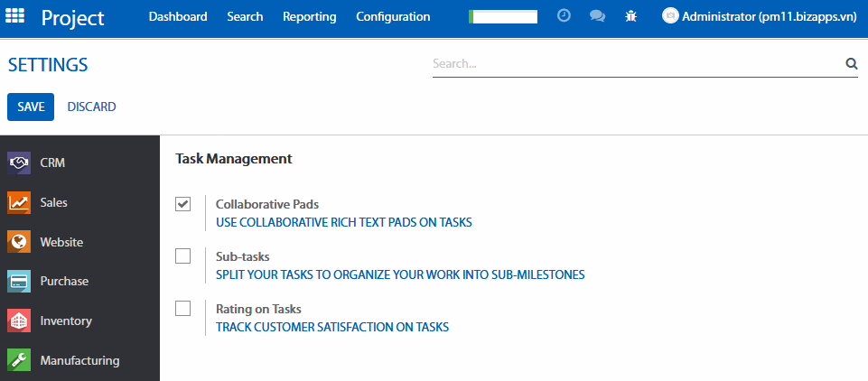
Task: Select the Sales chart icon
Action: (x=20, y=203)
